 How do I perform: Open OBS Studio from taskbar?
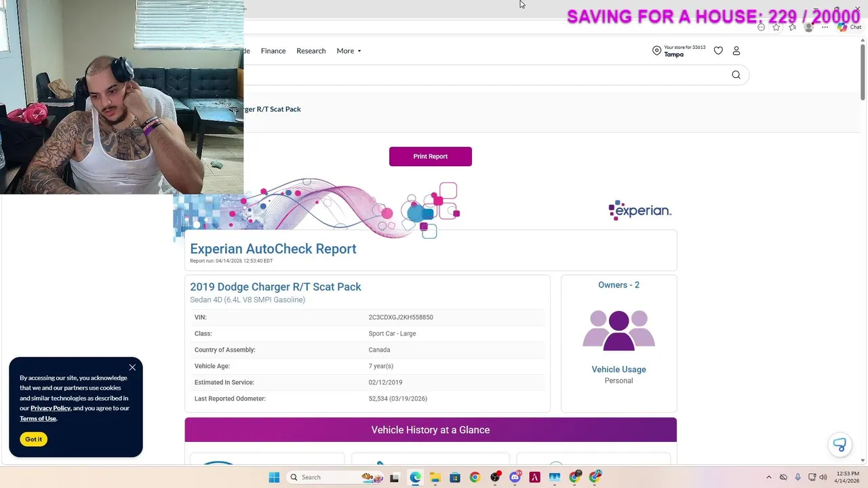pos(495,477)
